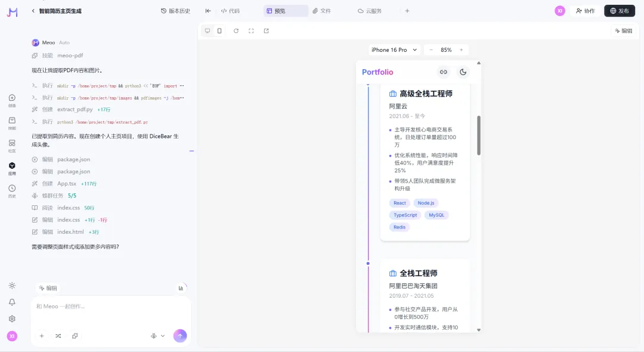This screenshot has width=644, height=352.
Task: Add an attachment with the plus icon in chat input
Action: coord(42,336)
